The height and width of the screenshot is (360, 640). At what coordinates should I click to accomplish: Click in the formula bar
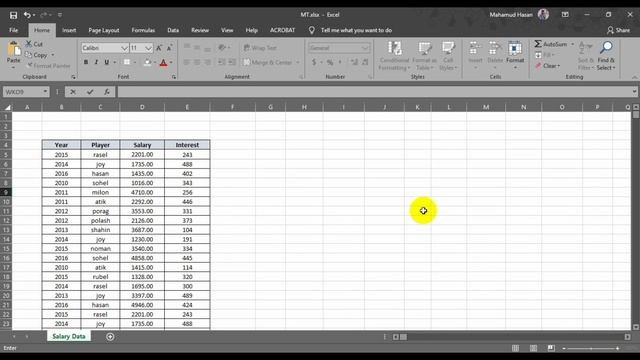(x=374, y=92)
